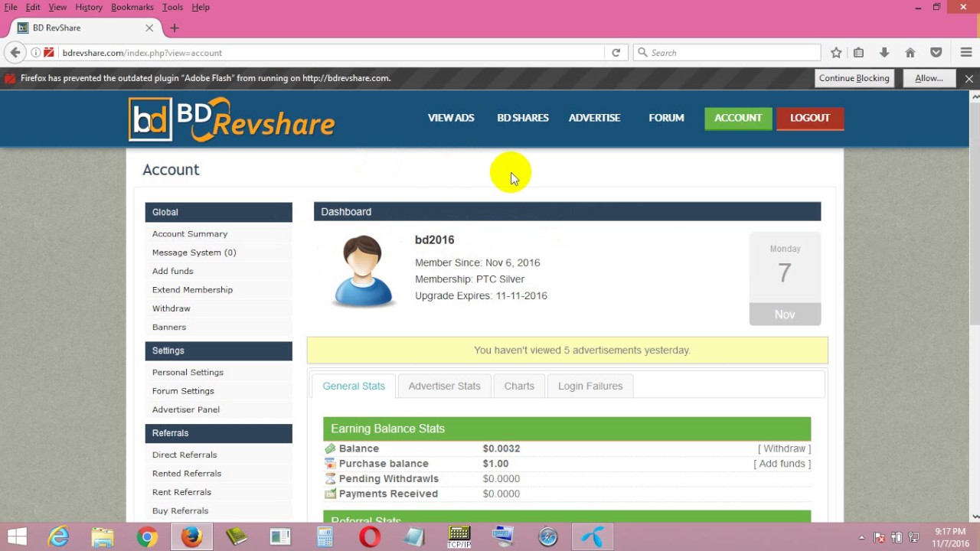
Task: Open the Allow... plugin dropdown
Action: click(929, 78)
